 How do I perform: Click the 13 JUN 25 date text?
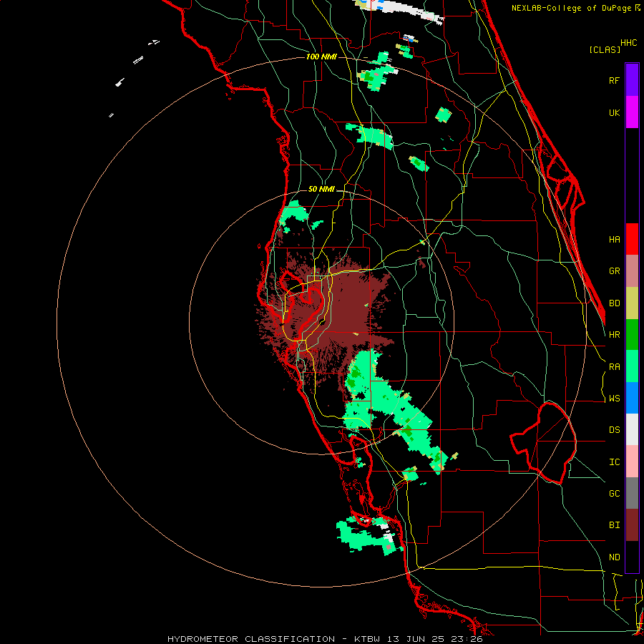coord(416,639)
